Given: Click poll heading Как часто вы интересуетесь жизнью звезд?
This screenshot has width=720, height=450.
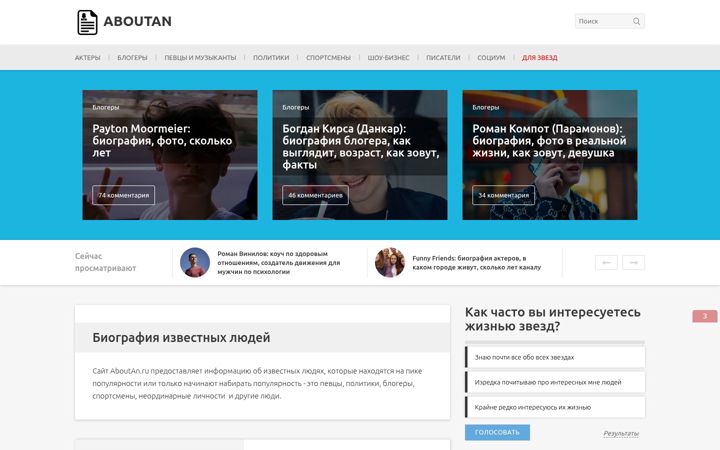Looking at the screenshot, I should (553, 319).
